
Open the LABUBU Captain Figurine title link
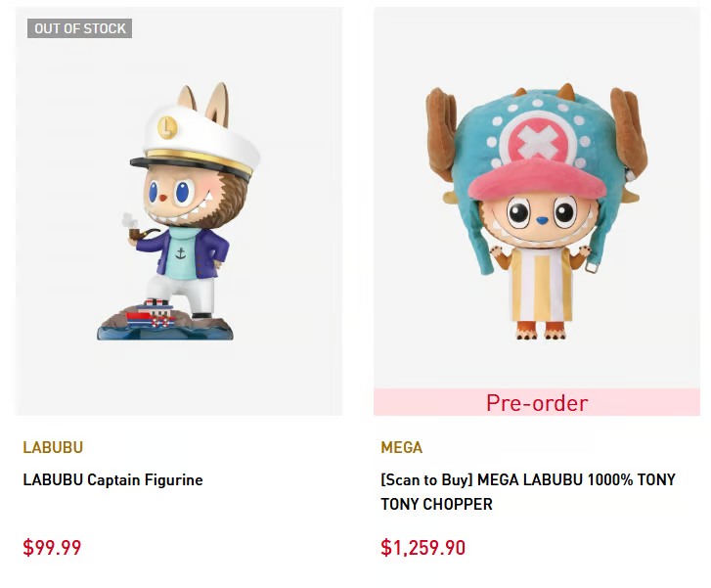point(112,479)
